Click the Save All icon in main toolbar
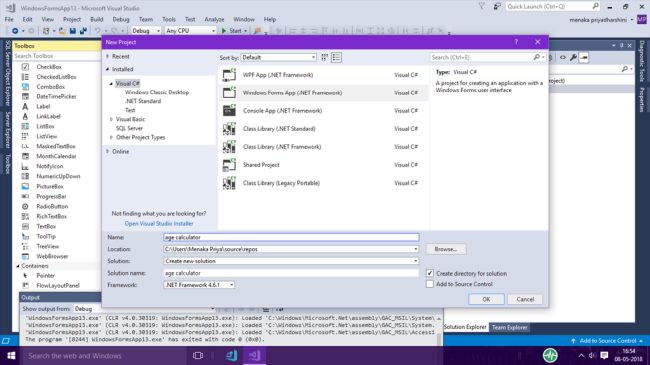The height and width of the screenshot is (365, 650). click(83, 31)
